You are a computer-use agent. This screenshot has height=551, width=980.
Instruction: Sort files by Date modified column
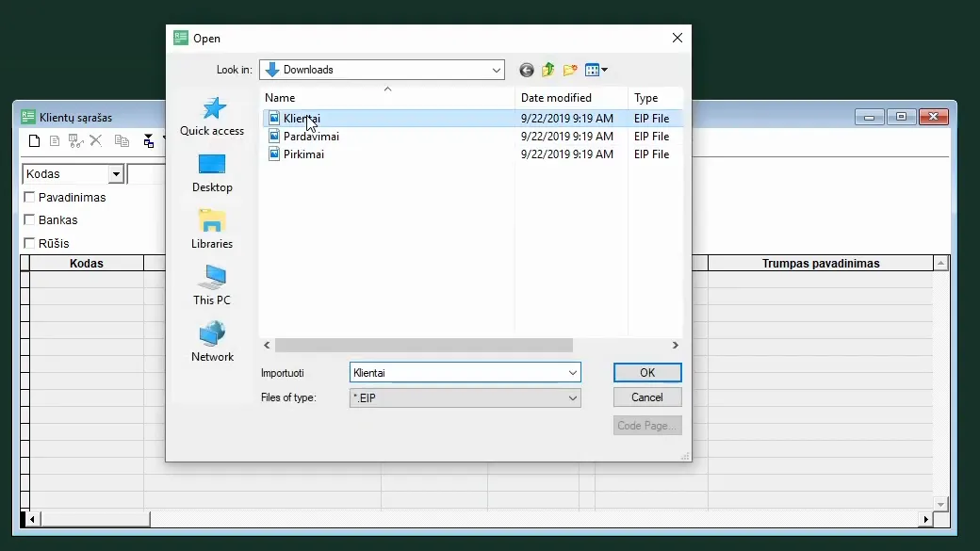click(x=571, y=98)
